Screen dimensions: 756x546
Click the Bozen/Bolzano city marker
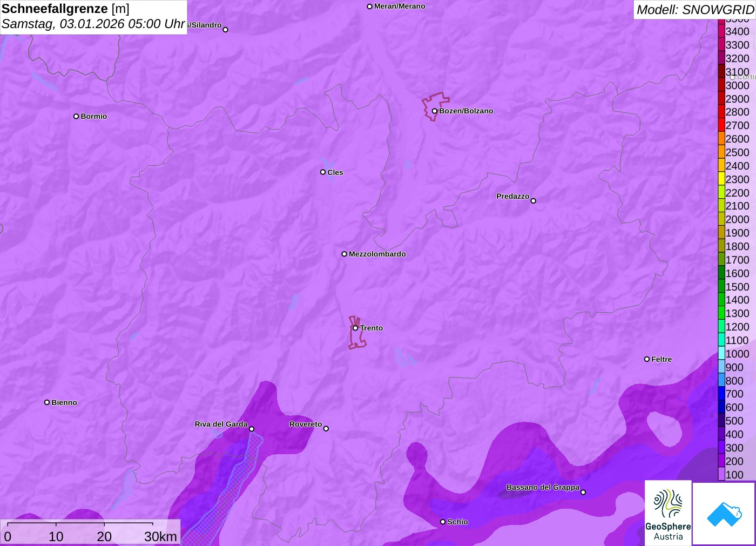click(x=434, y=111)
